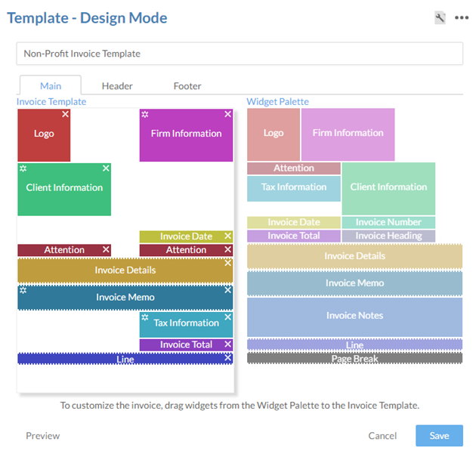The height and width of the screenshot is (460, 476).
Task: Select Invoice Number widget in palette
Action: (388, 223)
